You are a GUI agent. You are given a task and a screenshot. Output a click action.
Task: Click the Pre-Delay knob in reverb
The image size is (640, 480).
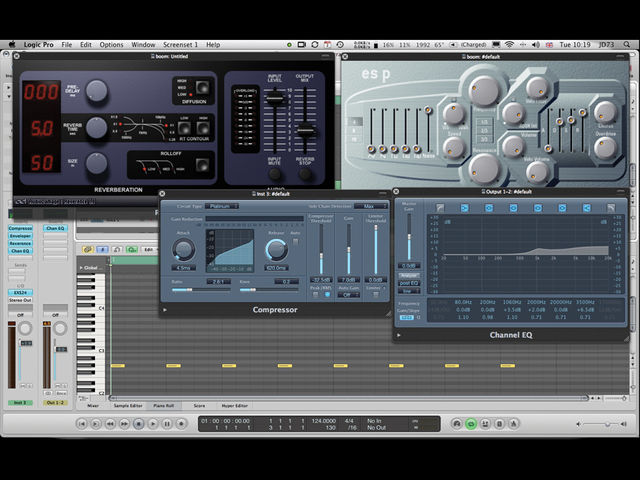(97, 91)
